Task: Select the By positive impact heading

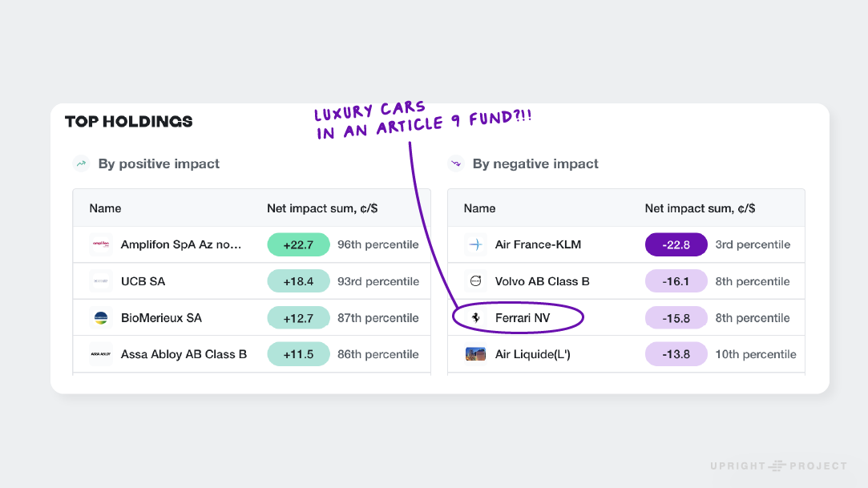Action: [x=159, y=164]
